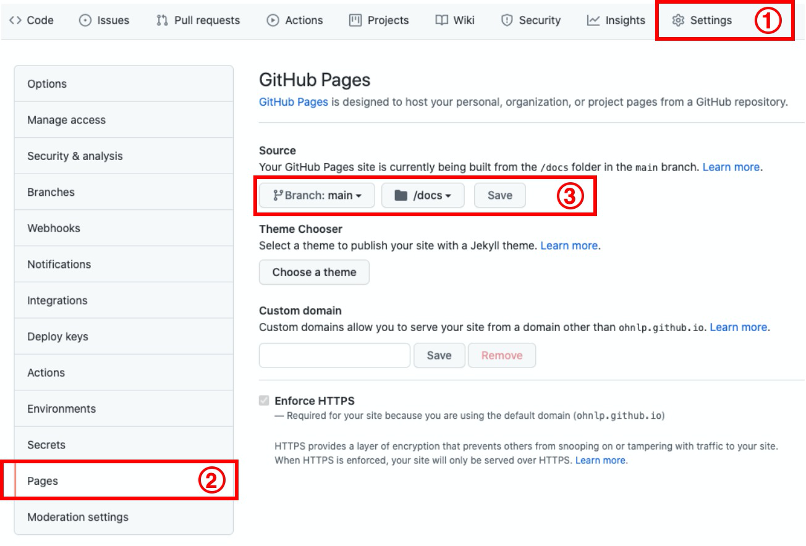The image size is (806, 546).
Task: Open the top Actions tab
Action: click(x=295, y=20)
